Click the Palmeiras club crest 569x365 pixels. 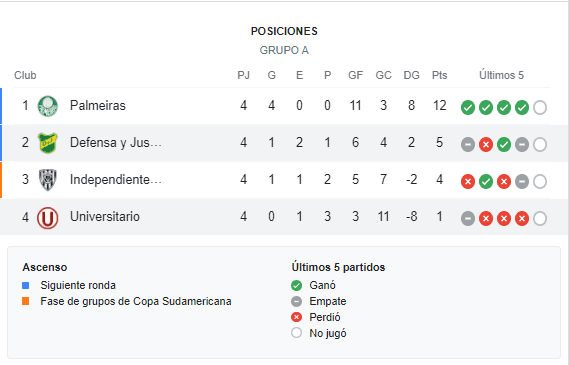(x=48, y=106)
